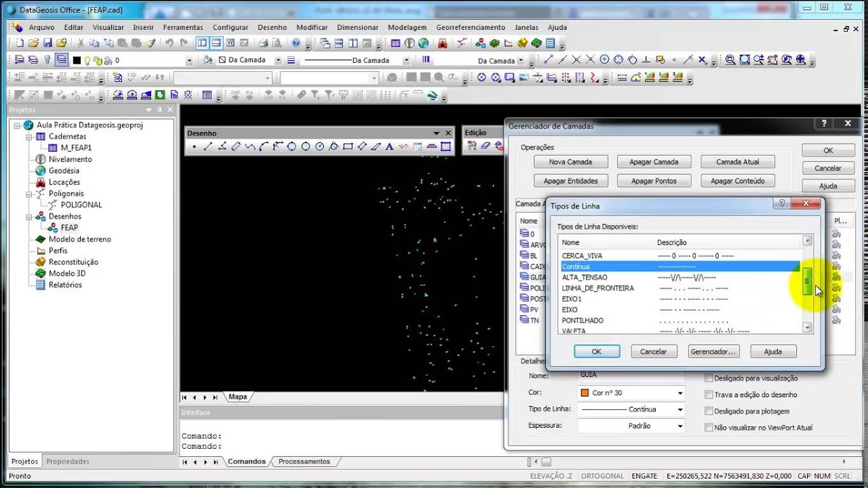868x488 pixels.
Task: Open the Tipo de Linha dropdown
Action: click(x=680, y=409)
